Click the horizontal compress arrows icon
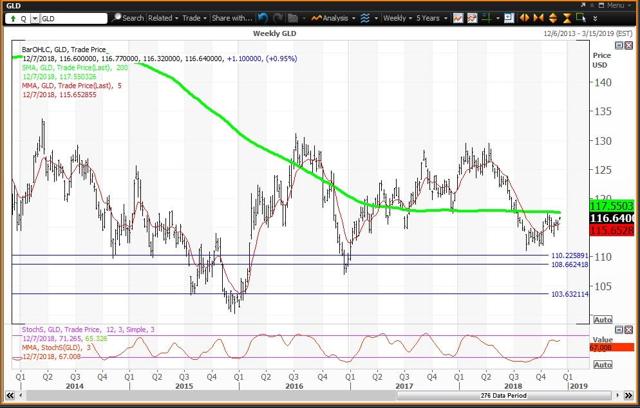The width and height of the screenshot is (640, 408). pos(538,18)
